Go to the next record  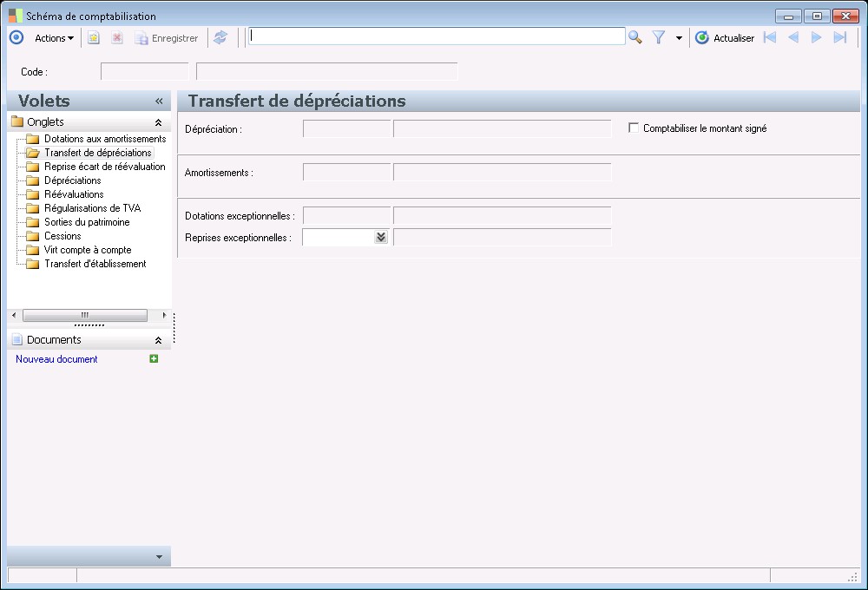coord(816,37)
